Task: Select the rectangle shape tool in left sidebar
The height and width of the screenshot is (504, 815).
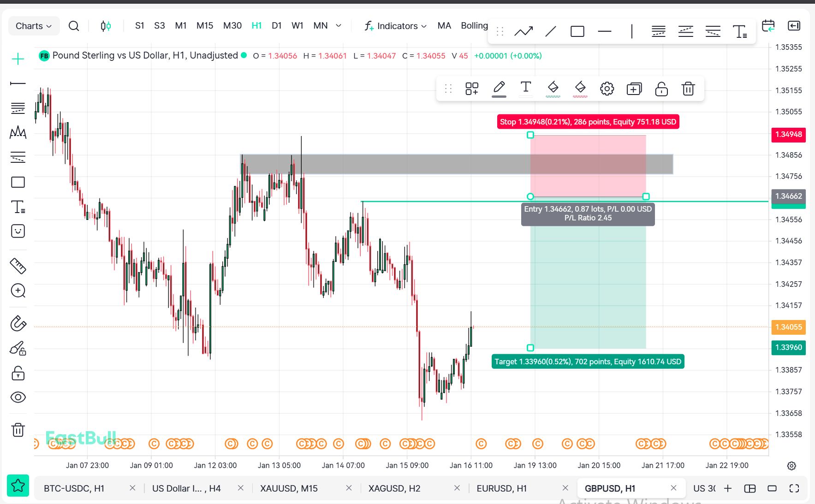Action: pyautogui.click(x=18, y=182)
